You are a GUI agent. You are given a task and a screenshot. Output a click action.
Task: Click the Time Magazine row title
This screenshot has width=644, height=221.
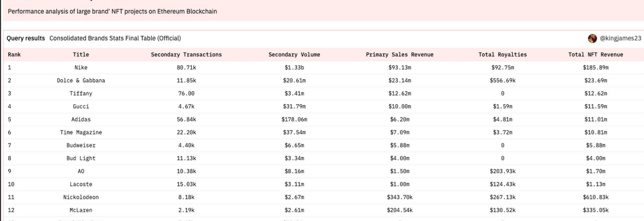click(81, 132)
